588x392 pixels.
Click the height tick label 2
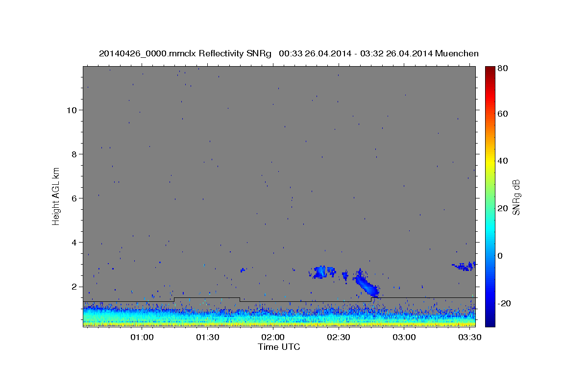click(x=75, y=286)
